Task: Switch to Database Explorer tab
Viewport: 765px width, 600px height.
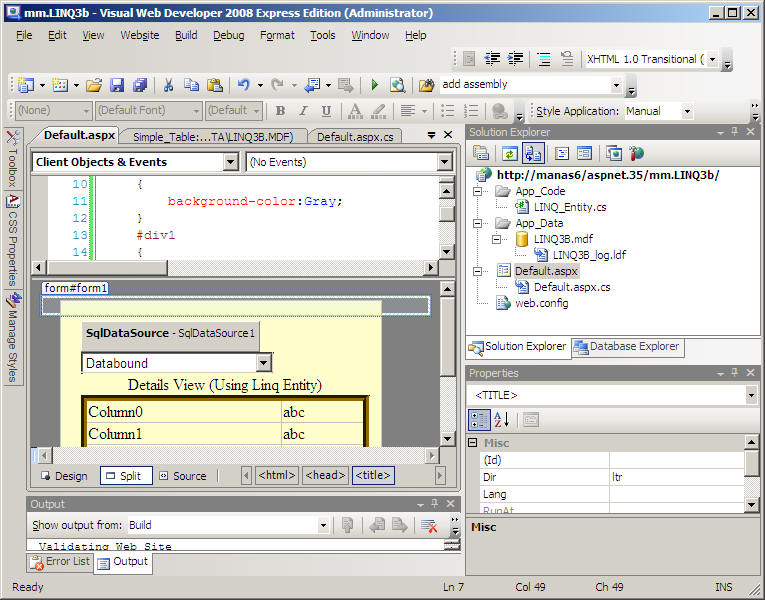Action: pos(628,347)
